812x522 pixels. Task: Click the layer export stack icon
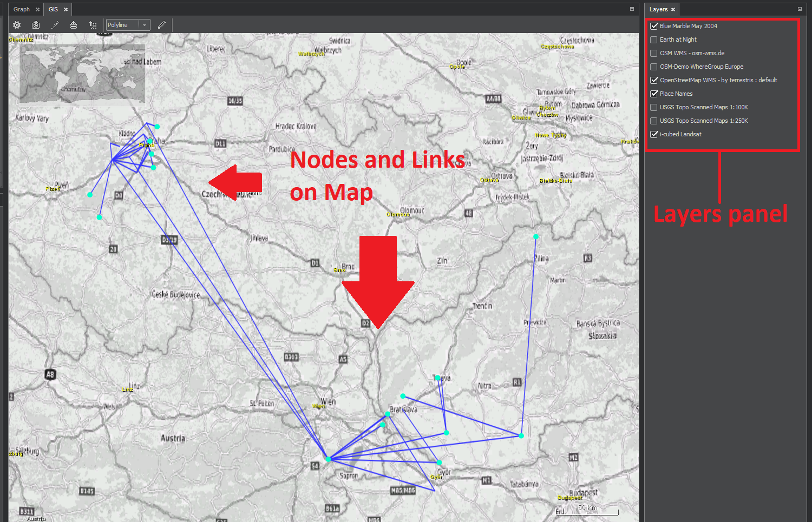(x=73, y=25)
